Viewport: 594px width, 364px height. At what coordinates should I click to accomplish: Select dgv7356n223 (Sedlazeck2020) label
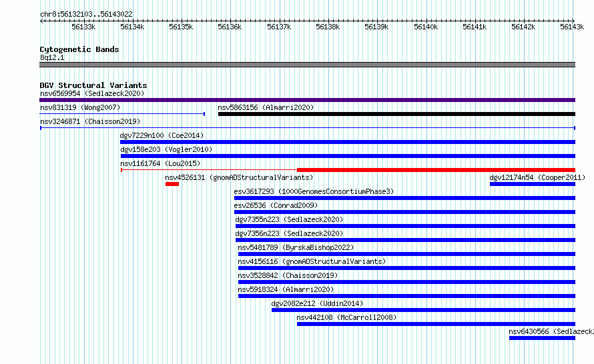[x=289, y=233]
